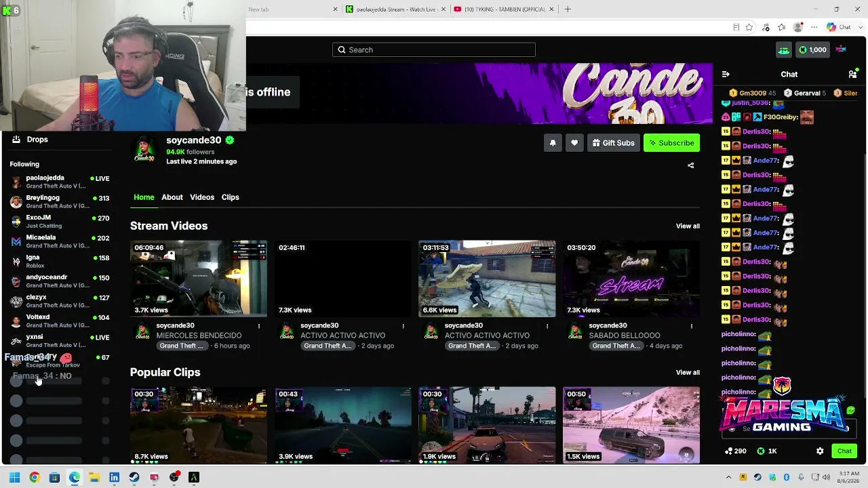Screen dimensions: 868x488
Task: Expand the Copilot Chat dropdown arrow
Action: click(860, 27)
